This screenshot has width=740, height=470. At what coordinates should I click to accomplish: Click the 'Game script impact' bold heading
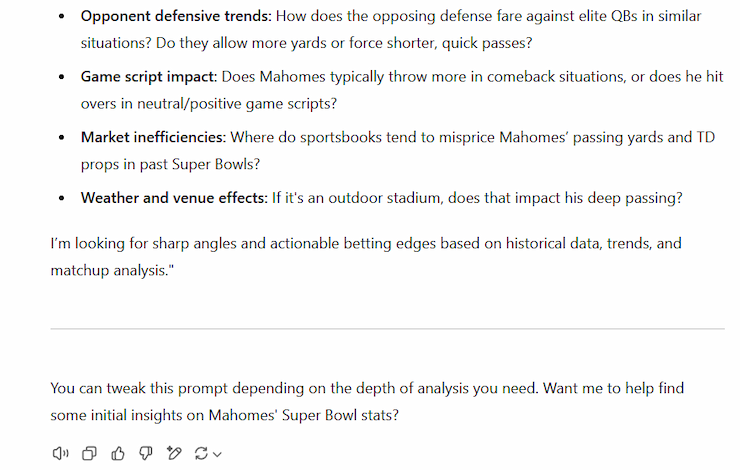(149, 76)
